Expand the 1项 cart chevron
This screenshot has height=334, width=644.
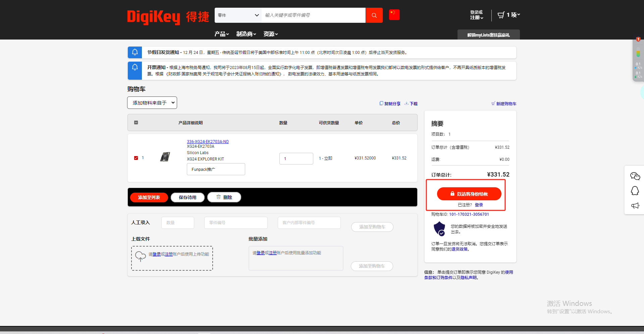[518, 15]
